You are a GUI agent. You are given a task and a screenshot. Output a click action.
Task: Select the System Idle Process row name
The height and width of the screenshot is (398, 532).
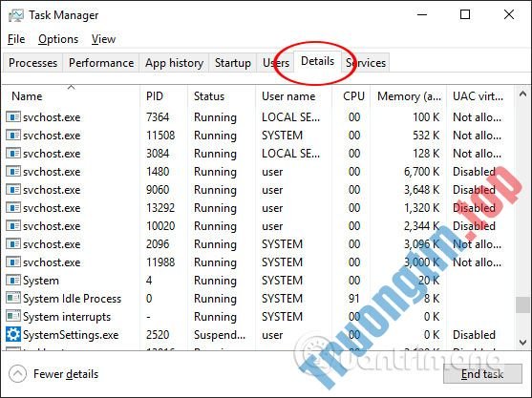click(x=72, y=299)
